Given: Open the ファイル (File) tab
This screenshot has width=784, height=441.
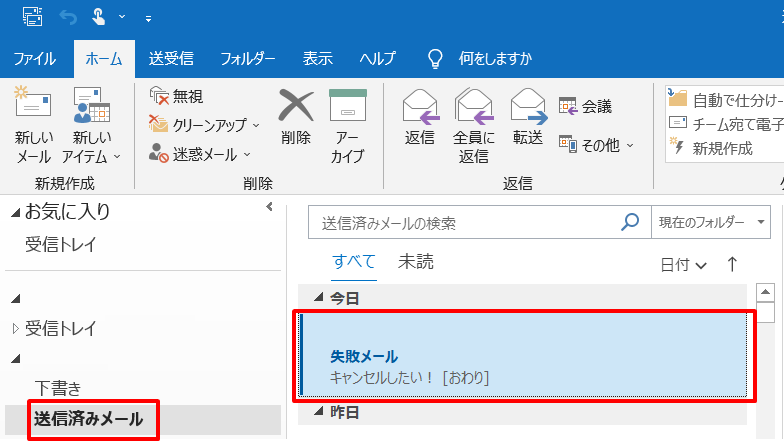Looking at the screenshot, I should tap(35, 57).
